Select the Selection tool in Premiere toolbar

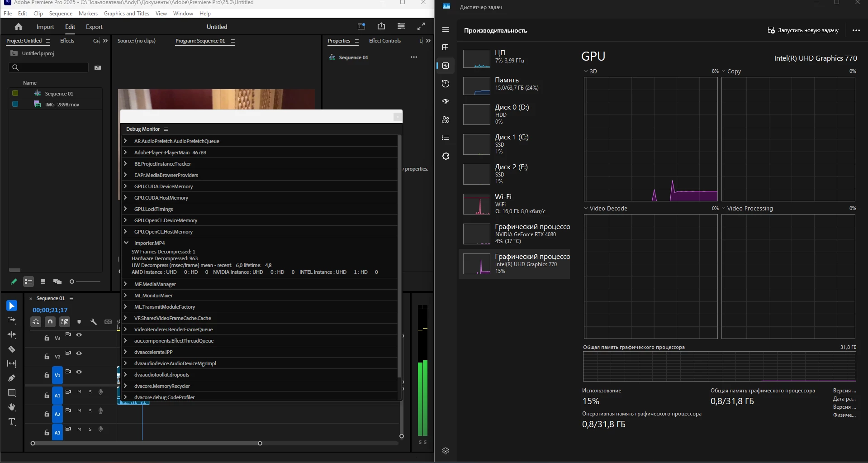[x=12, y=306]
